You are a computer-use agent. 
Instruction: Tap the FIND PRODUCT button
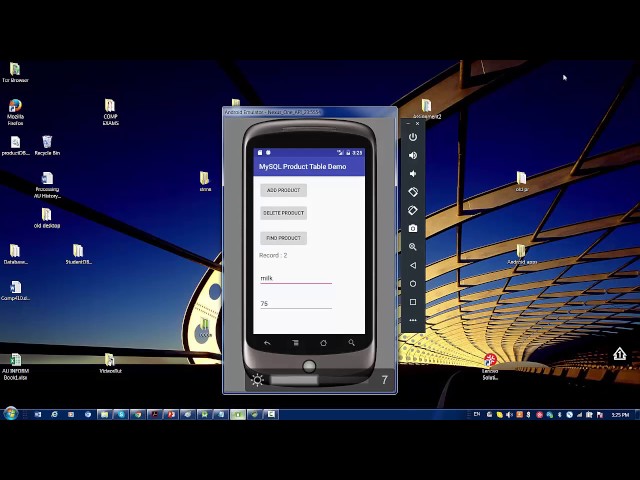click(283, 238)
